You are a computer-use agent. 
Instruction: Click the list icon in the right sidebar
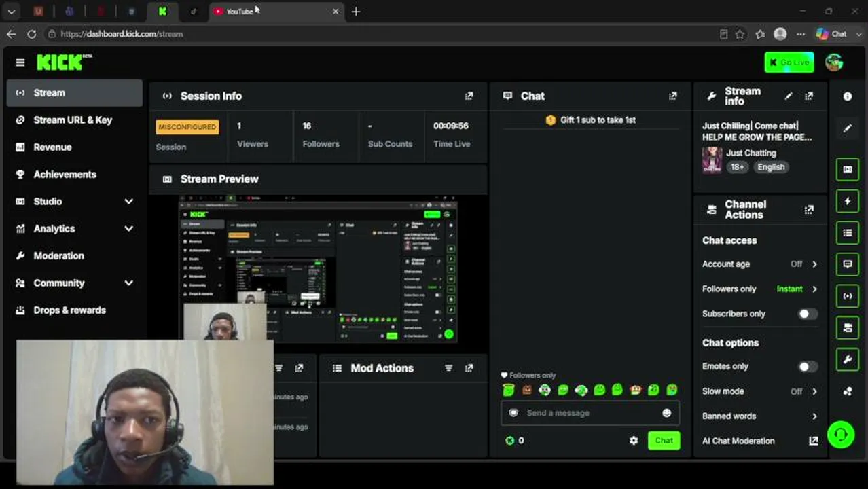[848, 233]
